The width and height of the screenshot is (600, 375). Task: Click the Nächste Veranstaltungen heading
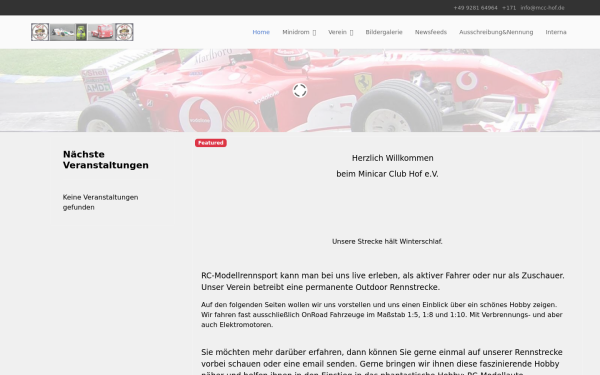[106, 160]
